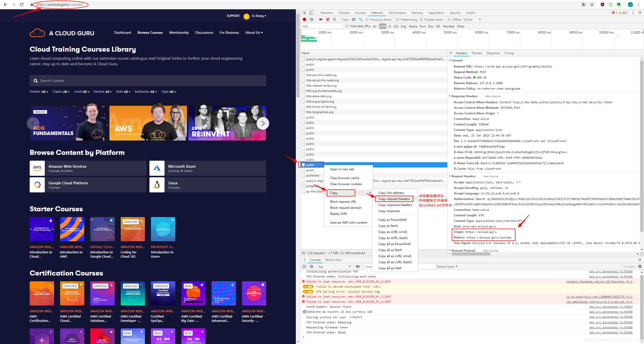Tick the checkbox for title-aws-this-week.svg
Viewport: 644px width, 344px height.
coord(303,75)
